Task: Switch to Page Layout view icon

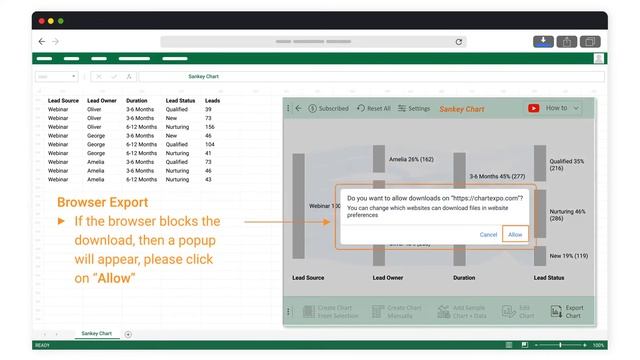Action: click(524, 345)
